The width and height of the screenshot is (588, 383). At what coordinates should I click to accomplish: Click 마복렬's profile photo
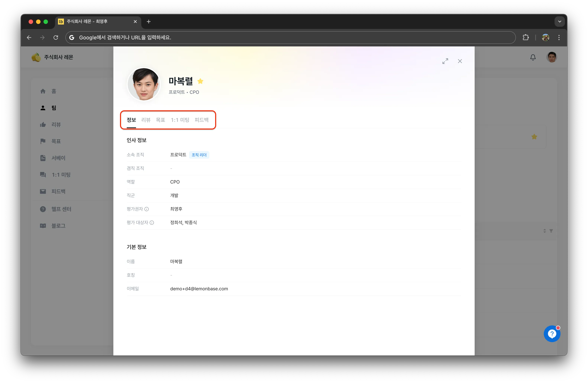coord(143,84)
